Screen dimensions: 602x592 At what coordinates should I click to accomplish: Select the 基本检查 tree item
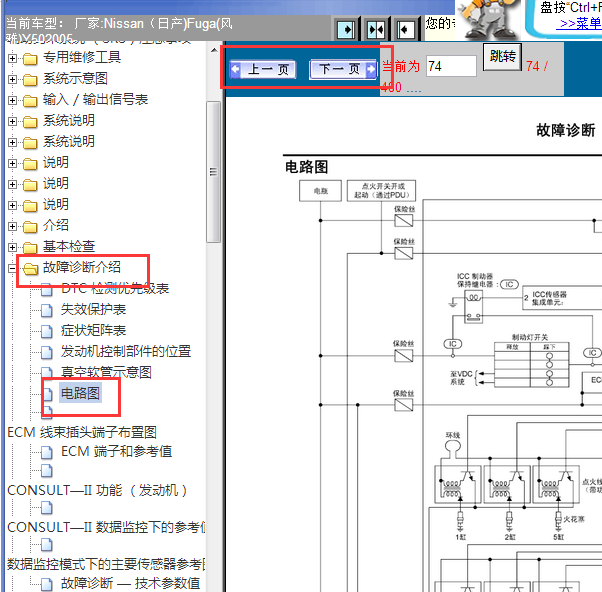(69, 246)
